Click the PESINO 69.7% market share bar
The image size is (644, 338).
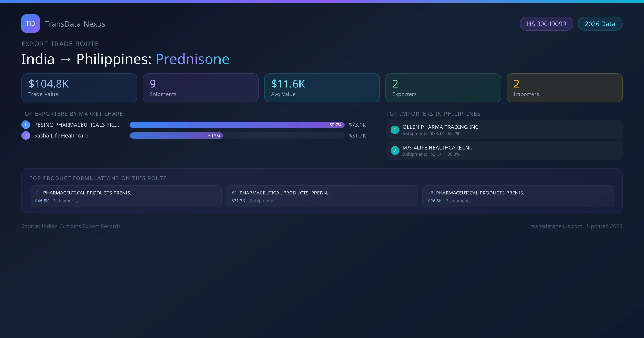coord(237,125)
